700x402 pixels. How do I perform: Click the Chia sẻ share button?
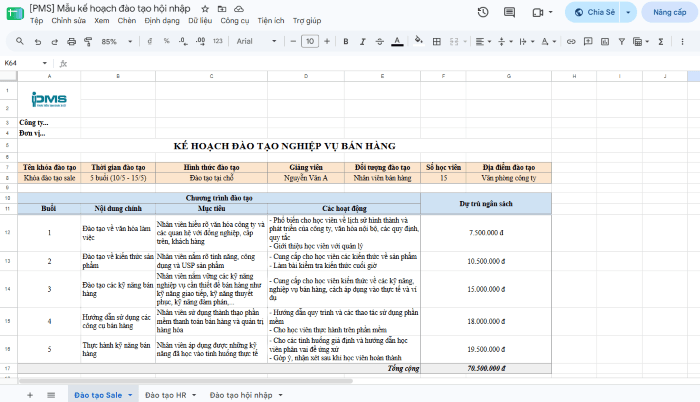click(x=594, y=13)
